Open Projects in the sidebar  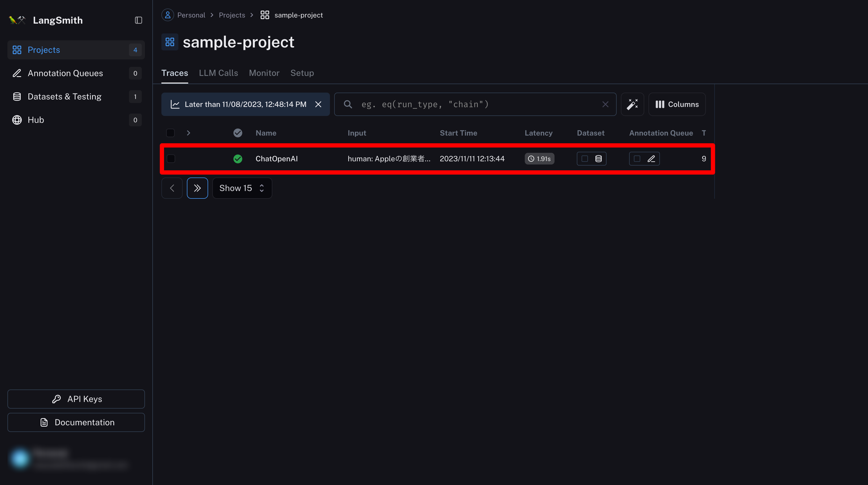[76, 50]
